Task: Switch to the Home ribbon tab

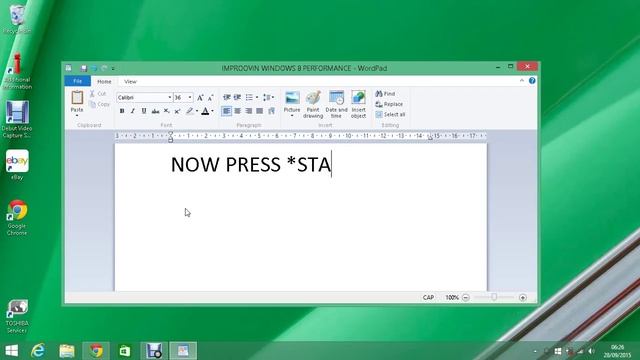Action: coord(104,82)
